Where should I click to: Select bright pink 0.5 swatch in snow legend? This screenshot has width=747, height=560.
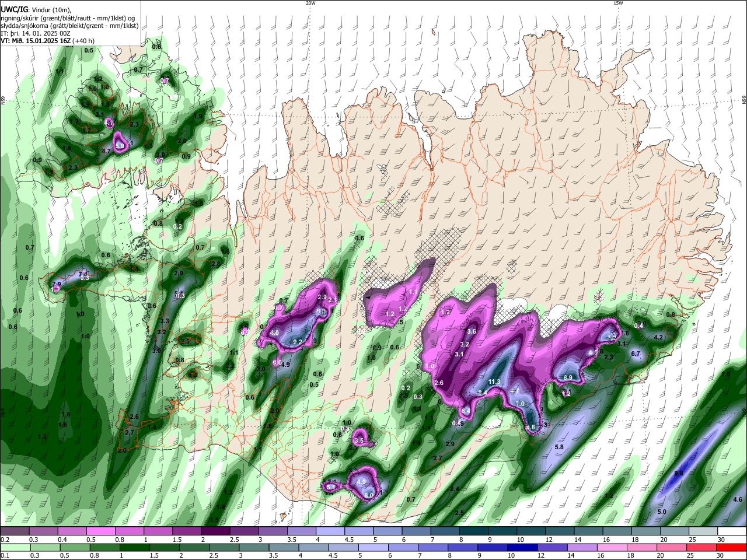pos(100,531)
